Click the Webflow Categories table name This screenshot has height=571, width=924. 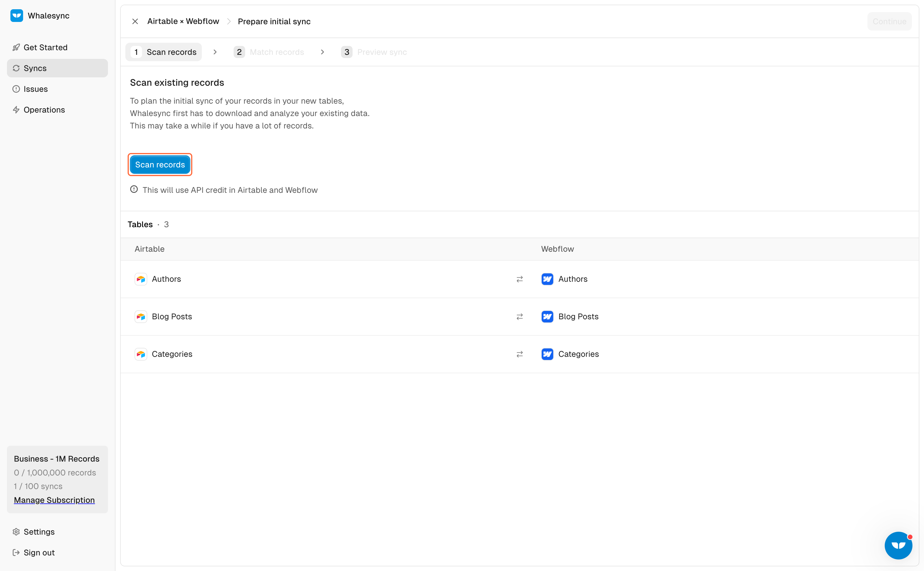click(x=578, y=354)
